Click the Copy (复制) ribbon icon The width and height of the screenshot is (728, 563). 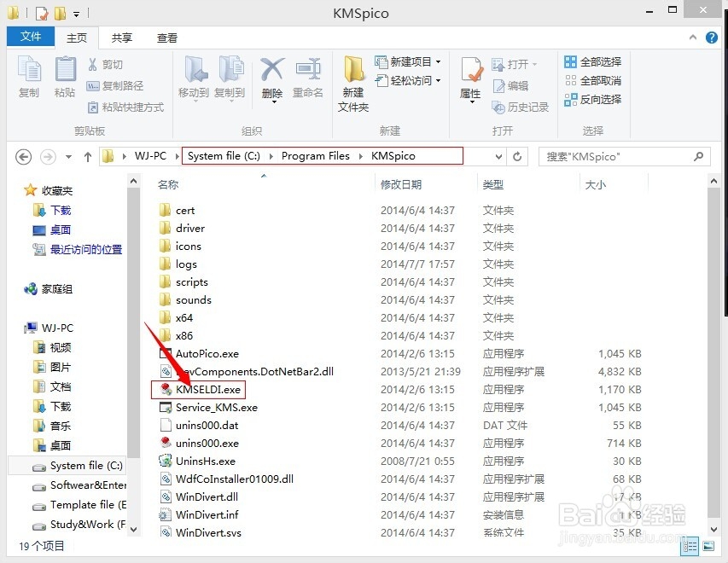pyautogui.click(x=29, y=75)
